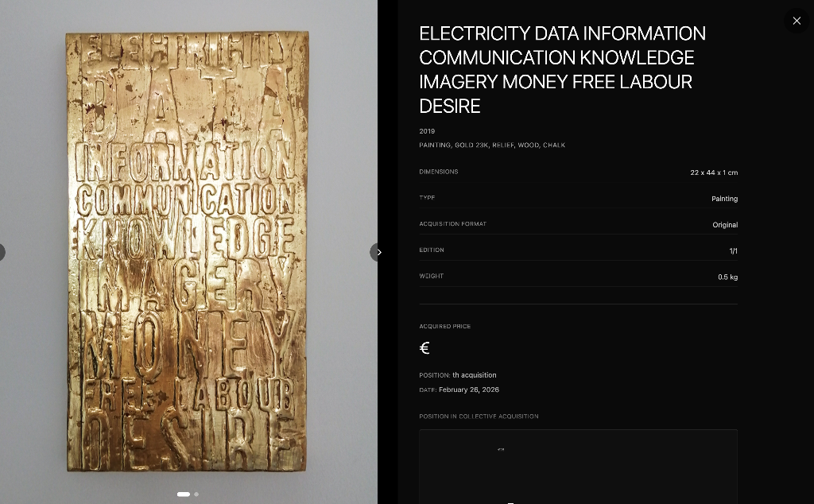Click the small marker in the acquisition chart
Viewport: 814px width, 504px height.
(501, 449)
